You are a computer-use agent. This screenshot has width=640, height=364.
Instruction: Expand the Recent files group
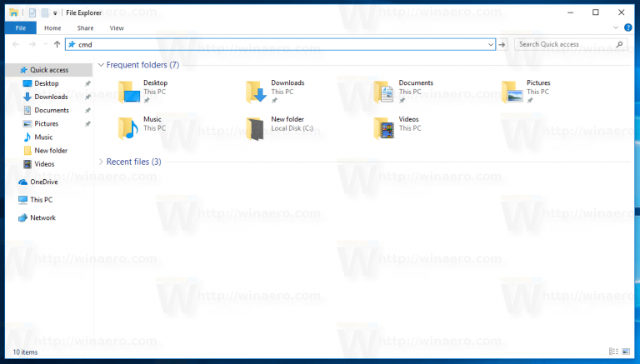pos(101,162)
